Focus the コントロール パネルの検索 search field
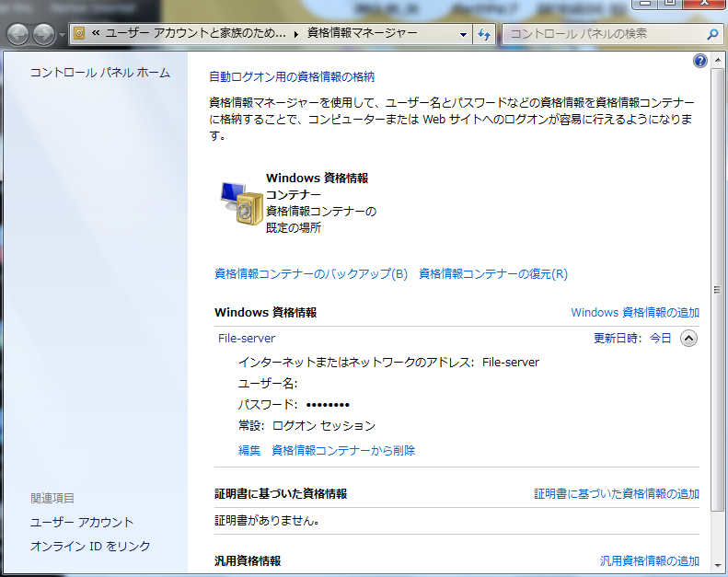728x577 pixels. pos(605,34)
